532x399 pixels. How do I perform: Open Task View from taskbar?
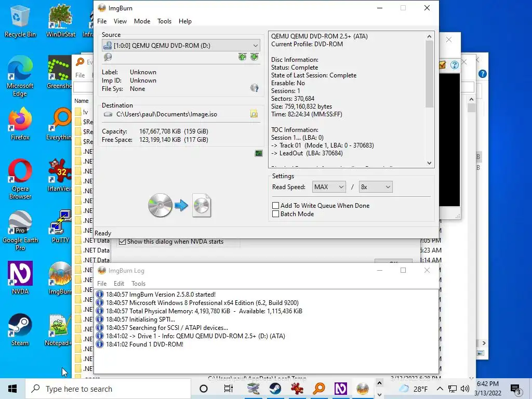tap(229, 389)
